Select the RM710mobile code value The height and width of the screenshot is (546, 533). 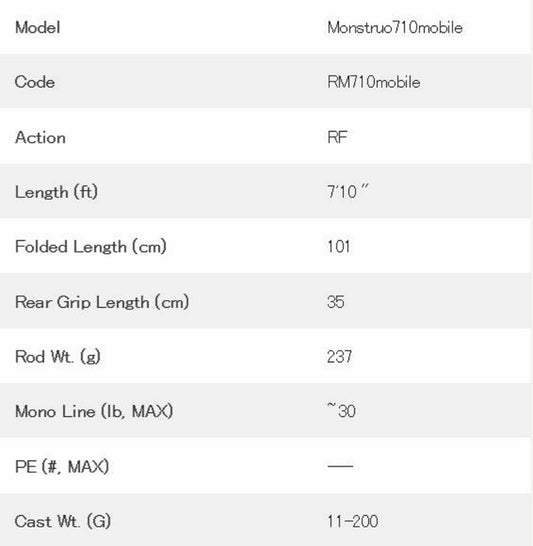tap(374, 82)
